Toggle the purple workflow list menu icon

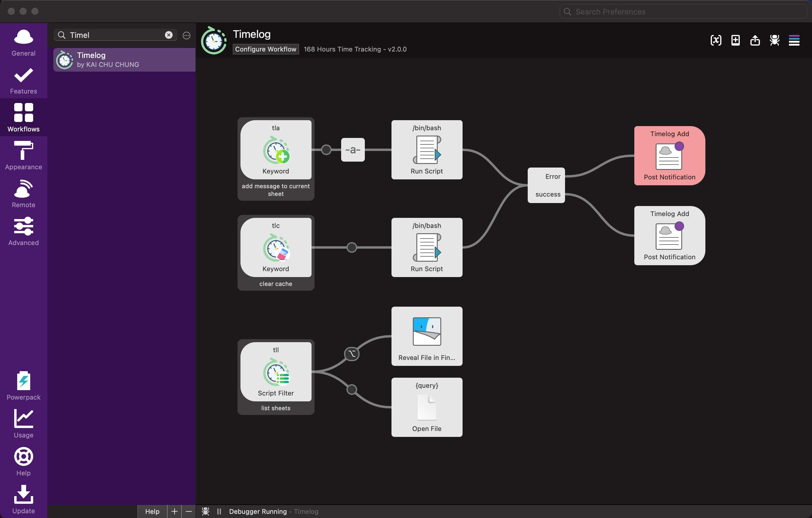pyautogui.click(x=794, y=41)
